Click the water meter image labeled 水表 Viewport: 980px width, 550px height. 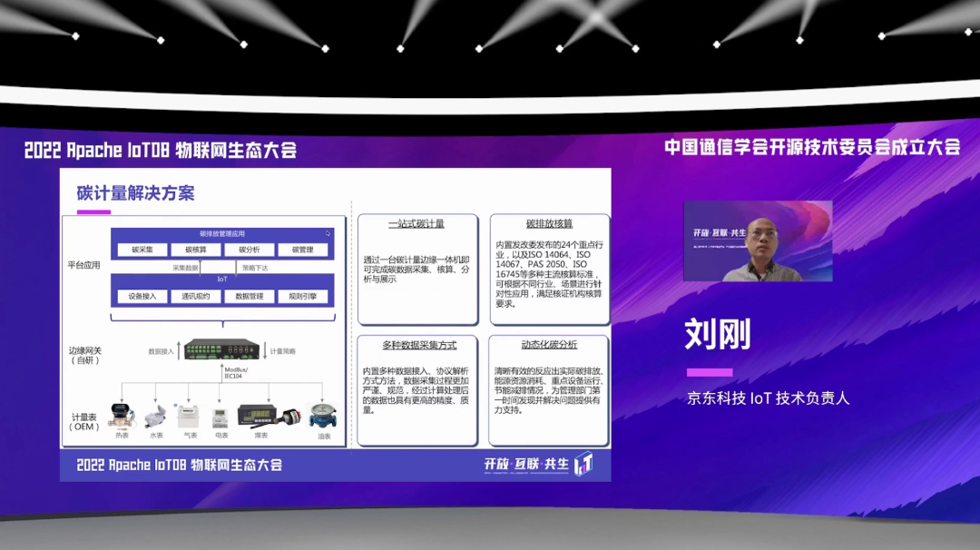(x=156, y=417)
